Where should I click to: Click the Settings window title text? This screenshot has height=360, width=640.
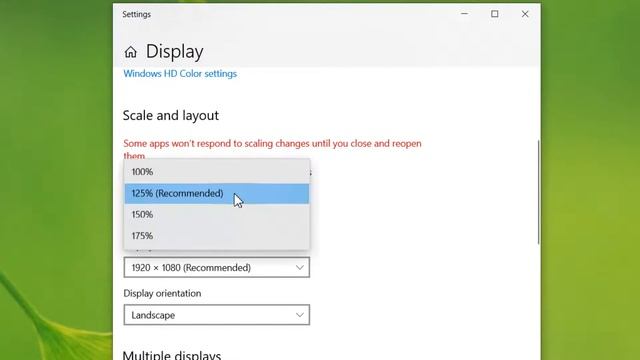136,14
